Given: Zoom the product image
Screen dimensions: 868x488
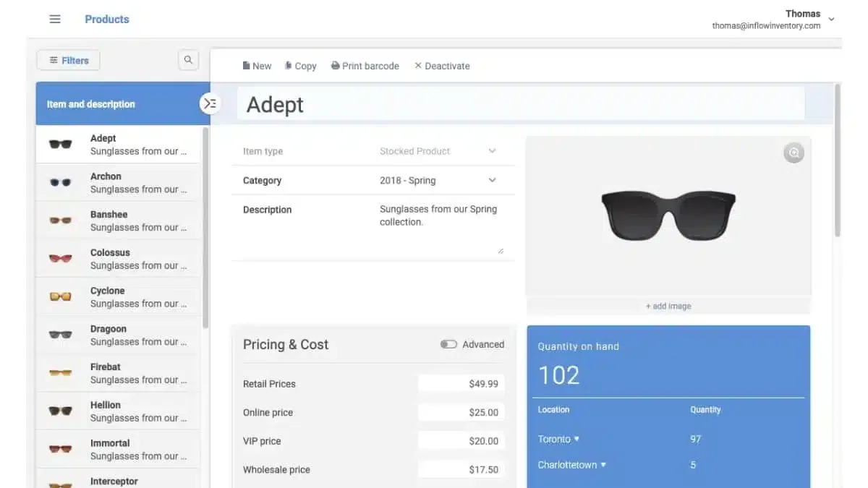Looking at the screenshot, I should [x=793, y=153].
